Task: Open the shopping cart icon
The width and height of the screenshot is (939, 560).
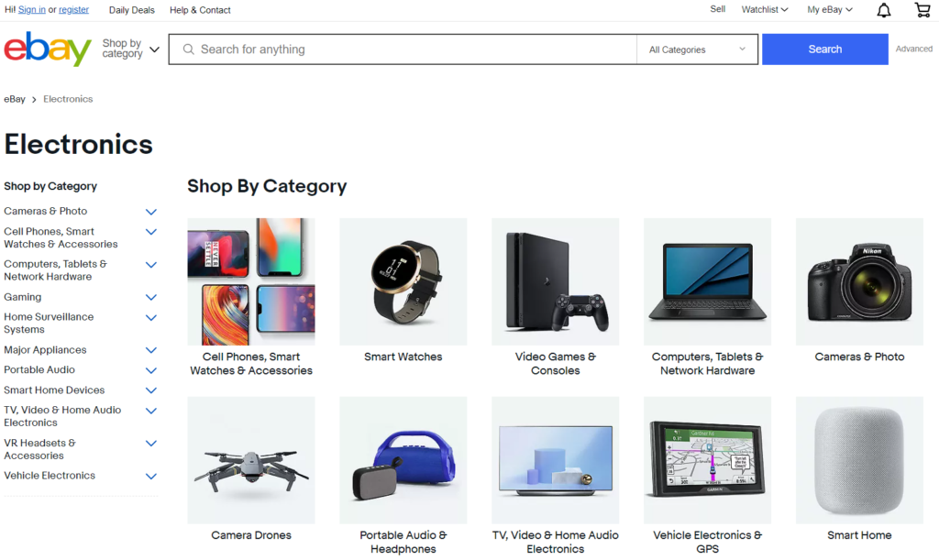Action: (922, 10)
